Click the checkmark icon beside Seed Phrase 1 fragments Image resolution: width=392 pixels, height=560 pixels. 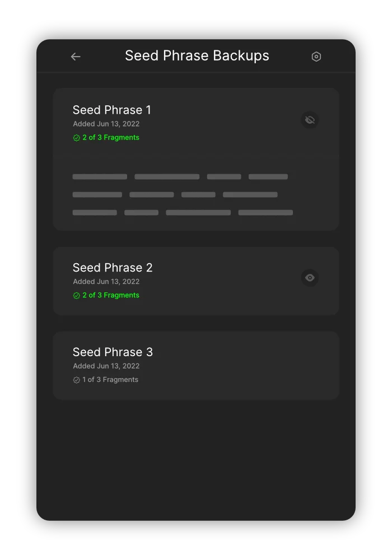pos(76,137)
